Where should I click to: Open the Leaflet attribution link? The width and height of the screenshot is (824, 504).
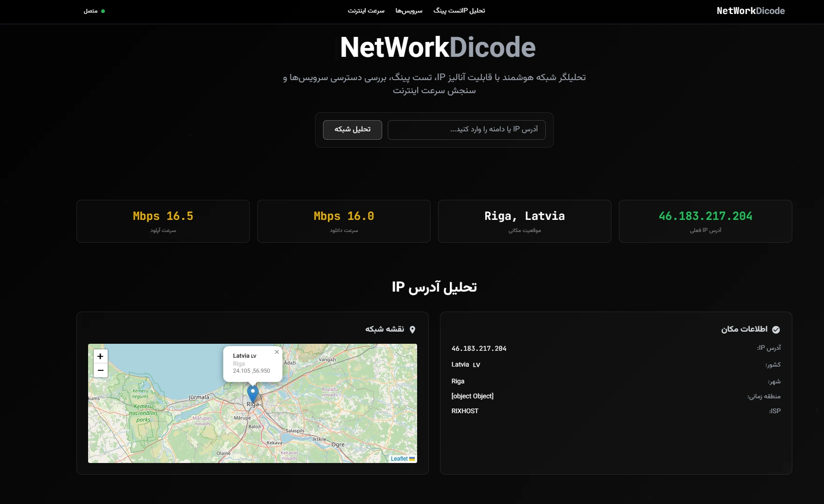[x=399, y=458]
